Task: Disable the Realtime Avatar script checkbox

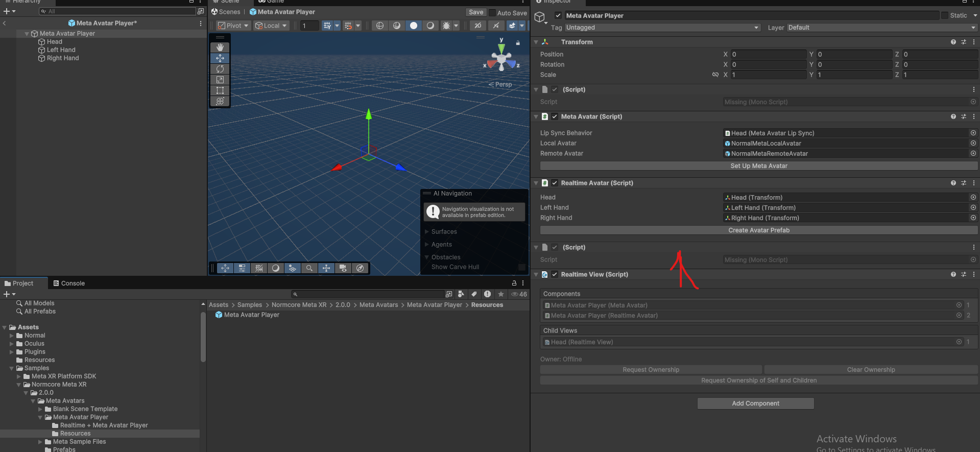Action: click(555, 183)
